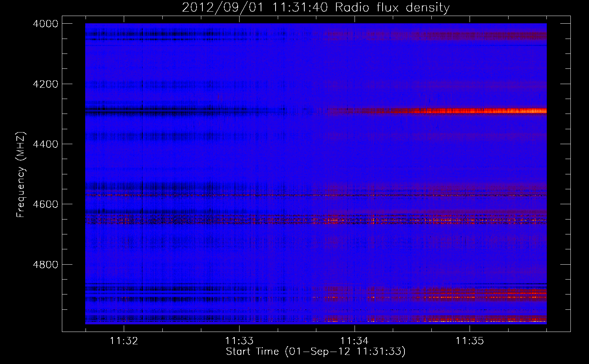Click the 4000 frequency tick label

coord(46,24)
